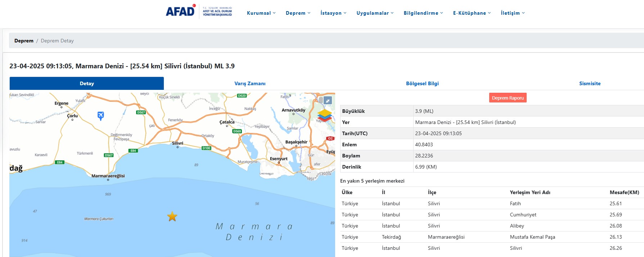Expand the Deprem dropdown in navigation
Image resolution: width=644 pixels, height=257 pixels.
[298, 13]
